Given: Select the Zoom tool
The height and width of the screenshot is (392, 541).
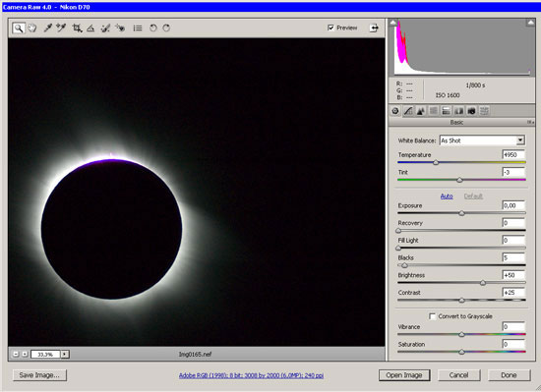Looking at the screenshot, I should click(x=19, y=28).
